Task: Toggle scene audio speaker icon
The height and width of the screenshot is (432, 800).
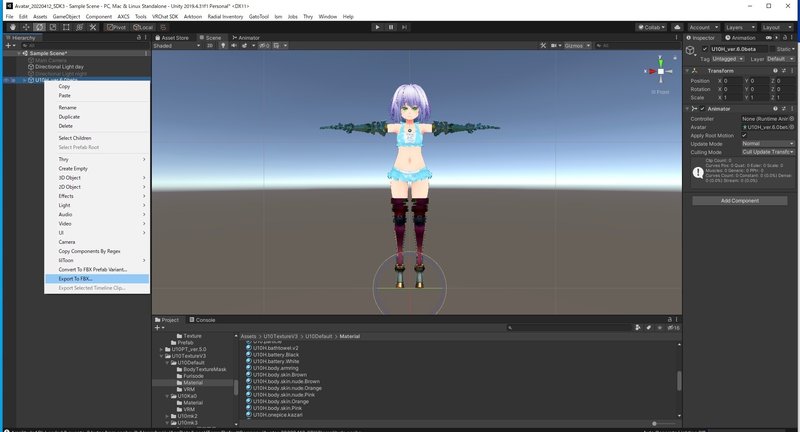Action: pos(234,45)
